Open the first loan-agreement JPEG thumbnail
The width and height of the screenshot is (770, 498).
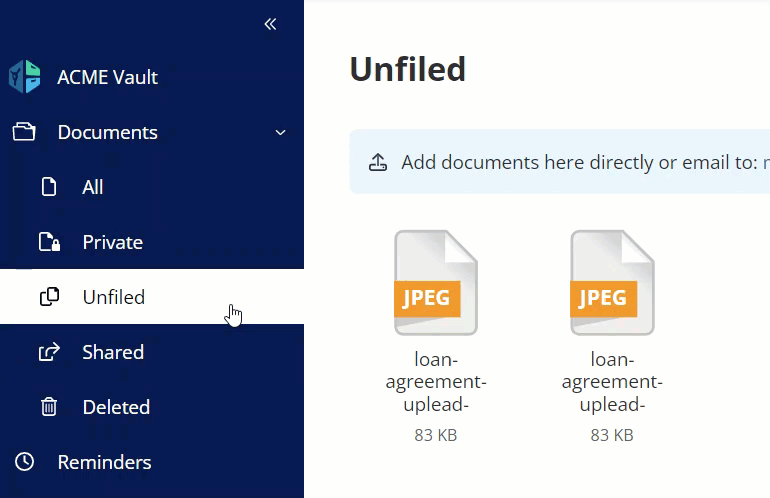click(x=436, y=283)
